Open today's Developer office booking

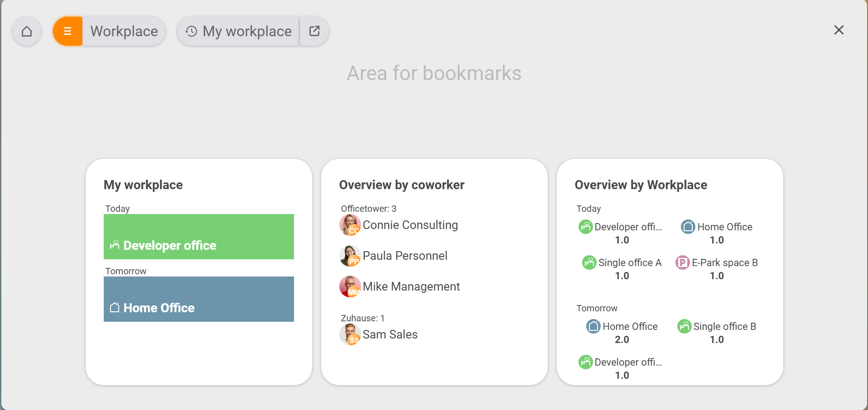[x=199, y=237]
